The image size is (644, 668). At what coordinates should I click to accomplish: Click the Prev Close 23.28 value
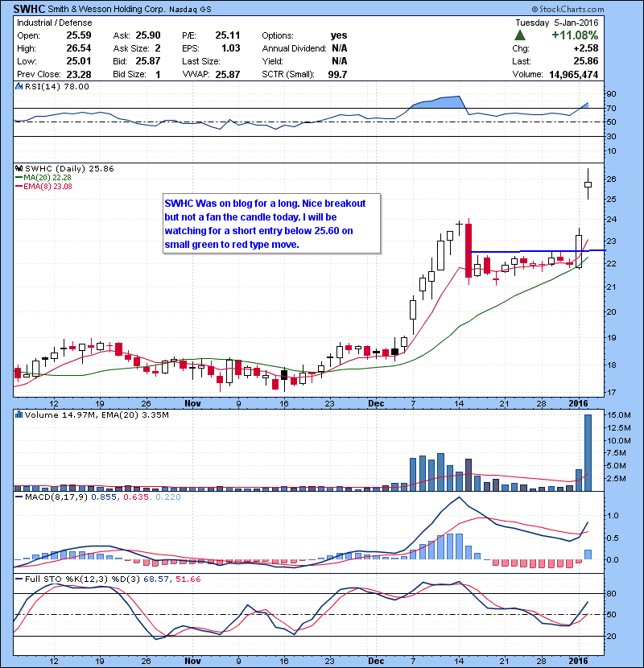pos(78,75)
